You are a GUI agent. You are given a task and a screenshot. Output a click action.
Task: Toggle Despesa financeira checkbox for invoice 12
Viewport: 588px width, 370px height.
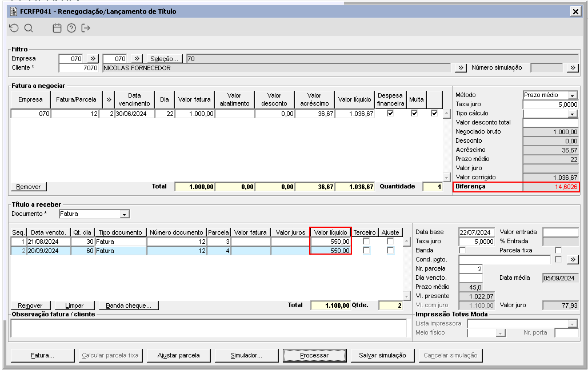point(390,113)
